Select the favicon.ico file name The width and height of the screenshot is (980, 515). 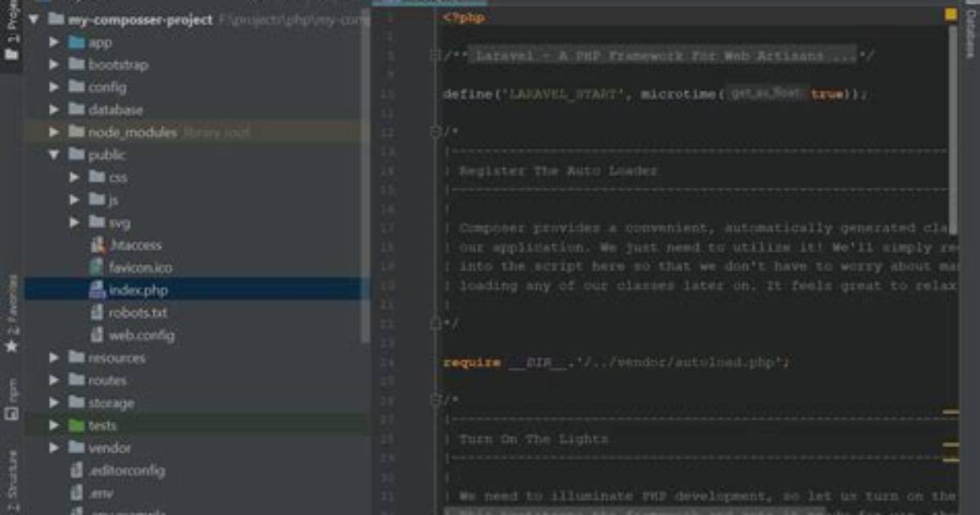click(141, 267)
